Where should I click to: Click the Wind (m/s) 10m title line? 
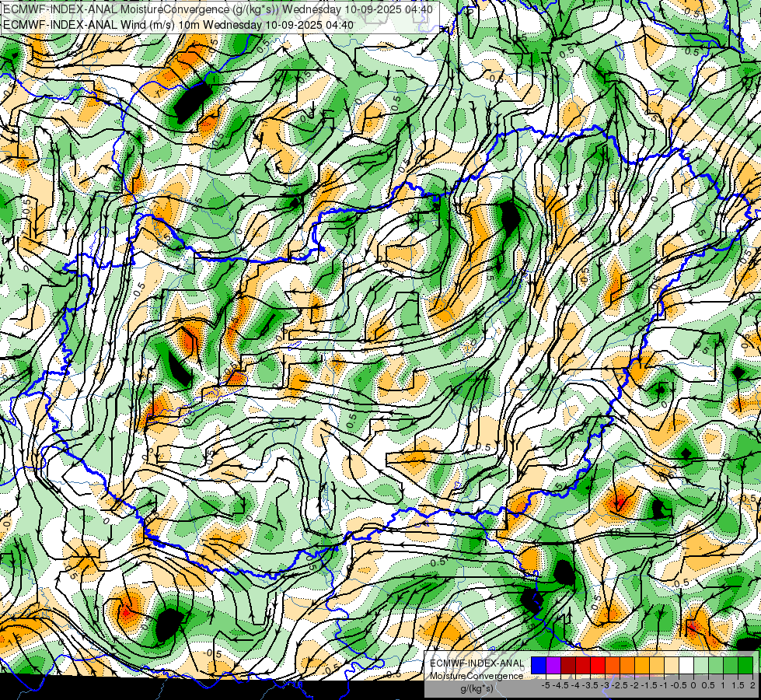(178, 24)
